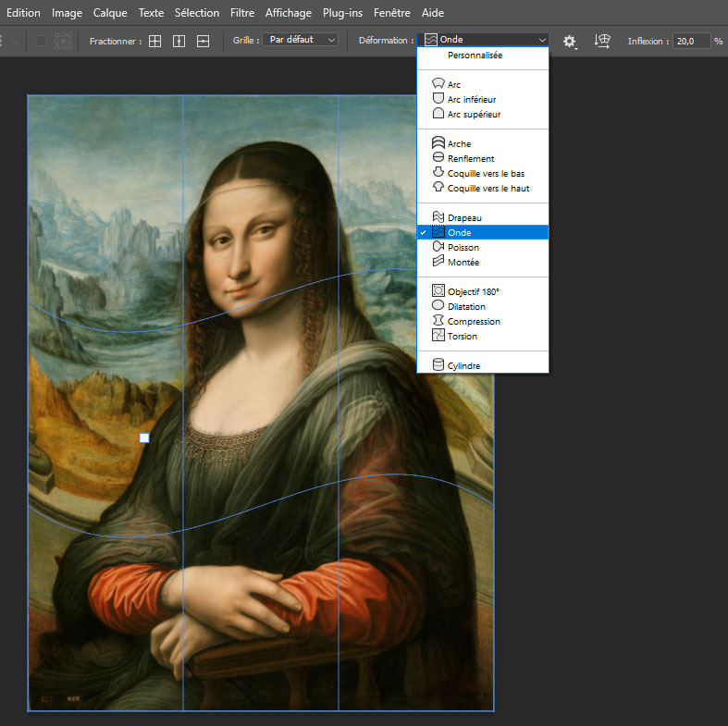Open the Fenêtre menu
This screenshot has height=726, width=728.
click(x=392, y=13)
